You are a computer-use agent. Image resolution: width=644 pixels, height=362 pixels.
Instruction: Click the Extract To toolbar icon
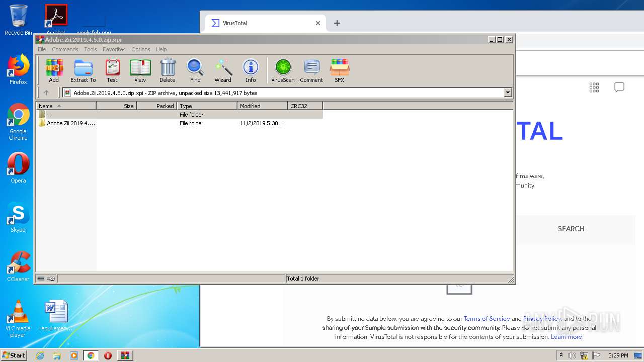(83, 70)
